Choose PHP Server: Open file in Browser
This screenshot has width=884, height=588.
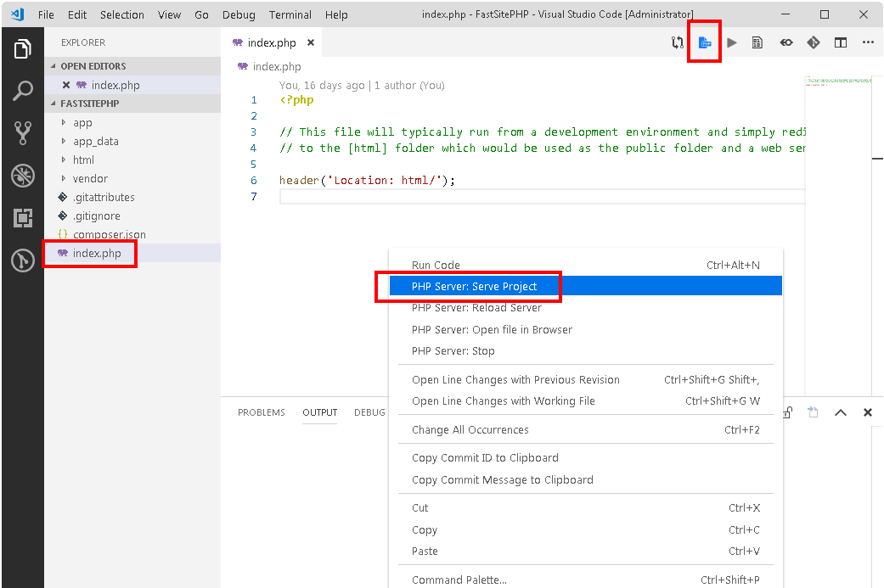click(x=585, y=329)
